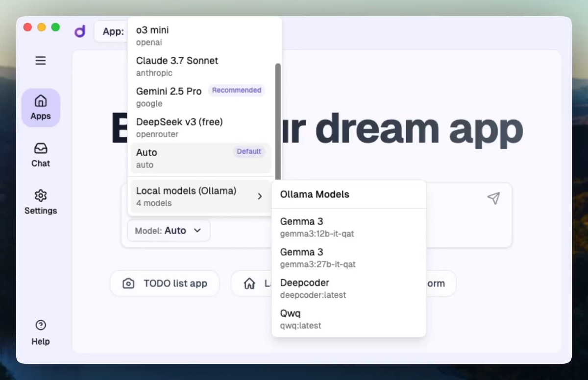Screen dimensions: 588x380
Task: Click the 'openrouter' provider label
Action: click(x=157, y=134)
